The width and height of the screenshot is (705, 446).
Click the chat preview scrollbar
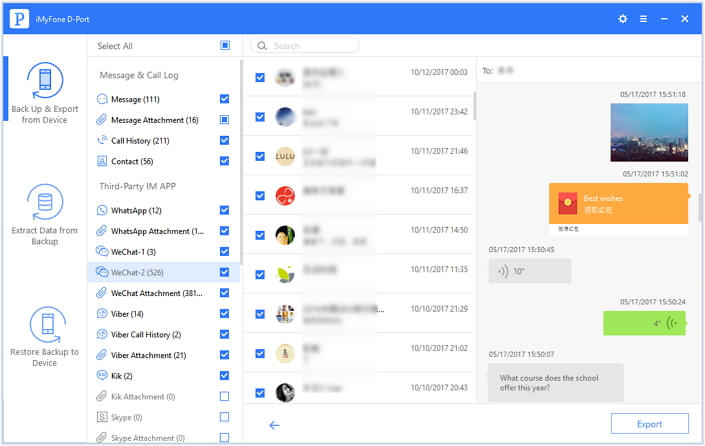pyautogui.click(x=700, y=208)
